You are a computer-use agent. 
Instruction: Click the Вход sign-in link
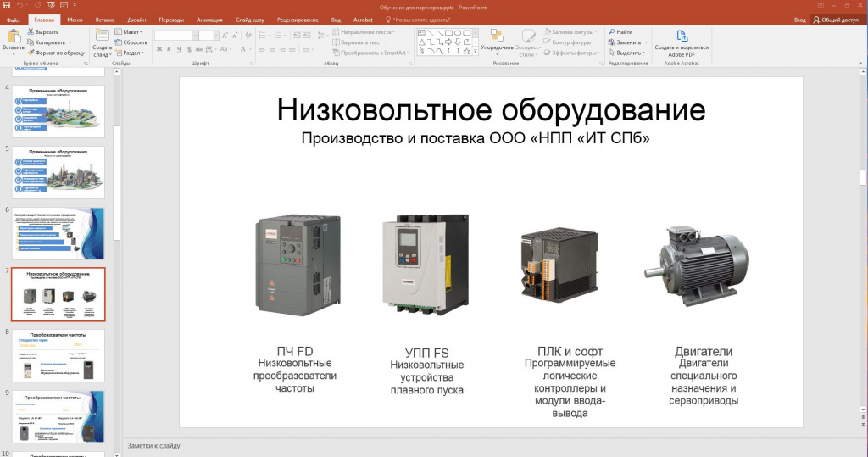(x=799, y=20)
